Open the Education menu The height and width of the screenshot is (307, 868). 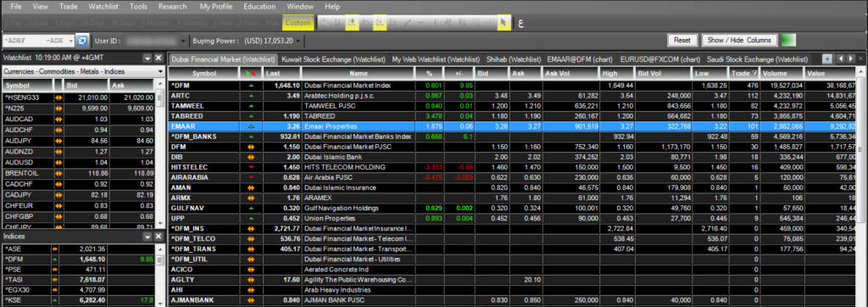[x=259, y=7]
